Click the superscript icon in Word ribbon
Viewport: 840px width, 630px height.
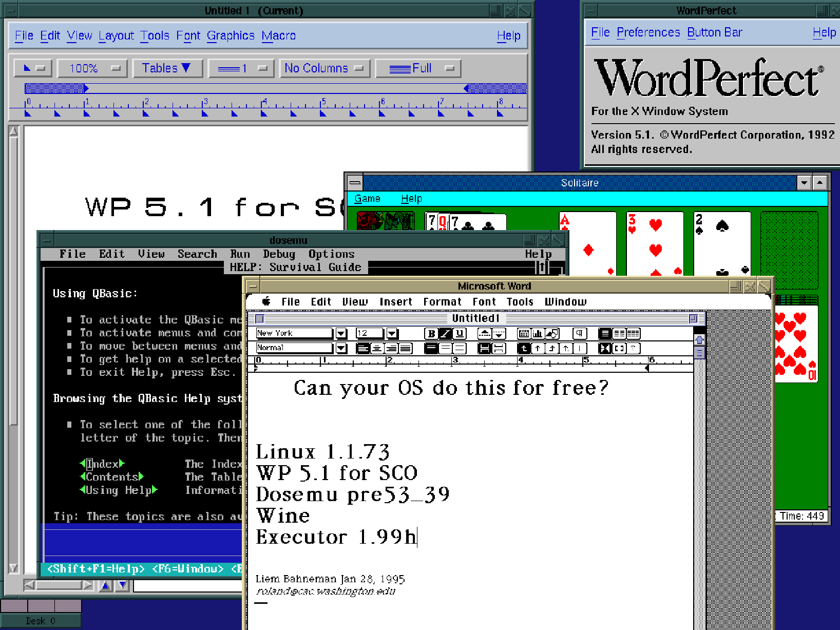click(x=485, y=334)
